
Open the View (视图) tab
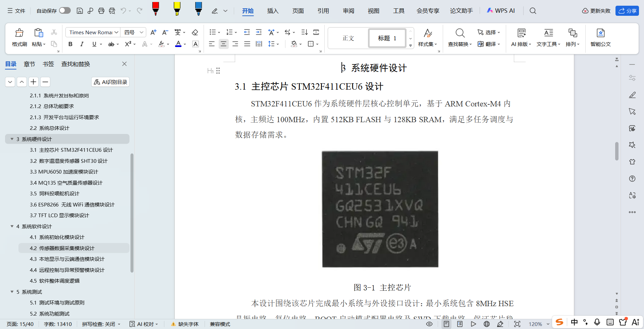[x=373, y=11]
